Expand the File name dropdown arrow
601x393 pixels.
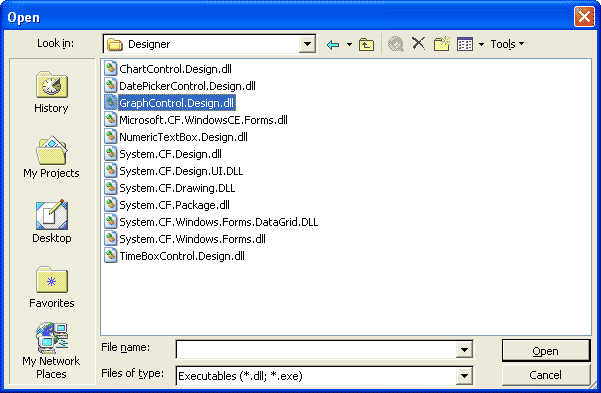(464, 350)
